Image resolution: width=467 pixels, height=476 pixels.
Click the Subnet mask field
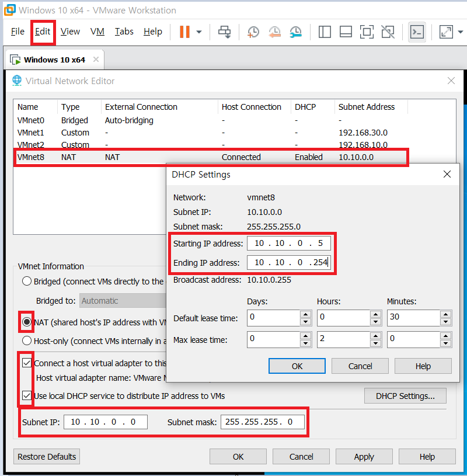[263, 422]
